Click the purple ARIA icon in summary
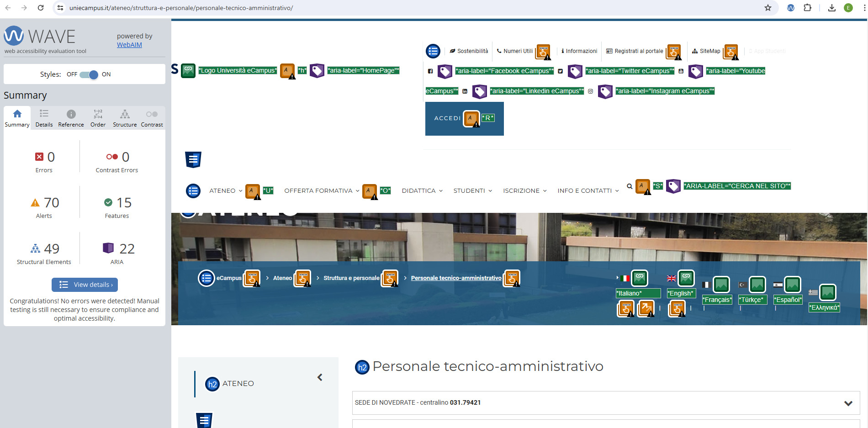Screen dimensions: 868x428 click(x=108, y=248)
